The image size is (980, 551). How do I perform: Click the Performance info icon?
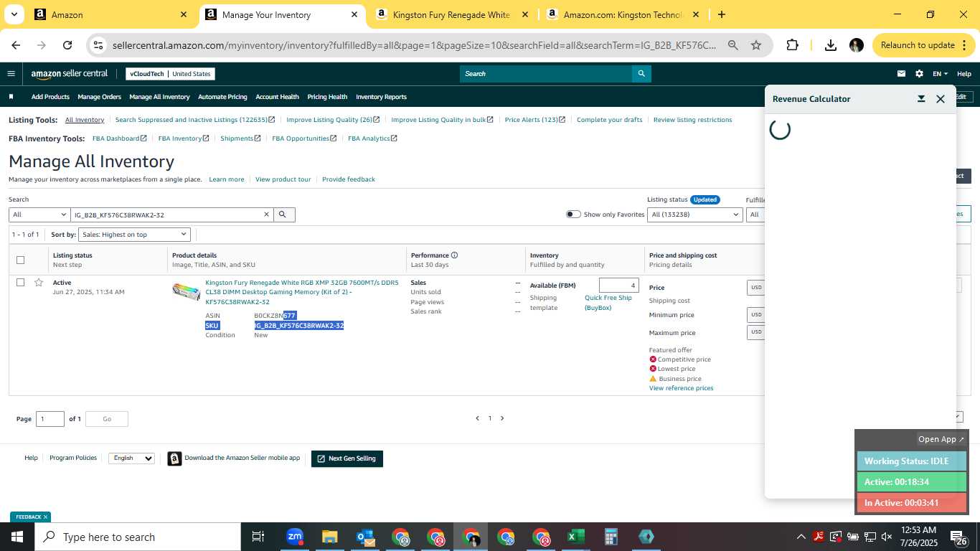pos(454,255)
